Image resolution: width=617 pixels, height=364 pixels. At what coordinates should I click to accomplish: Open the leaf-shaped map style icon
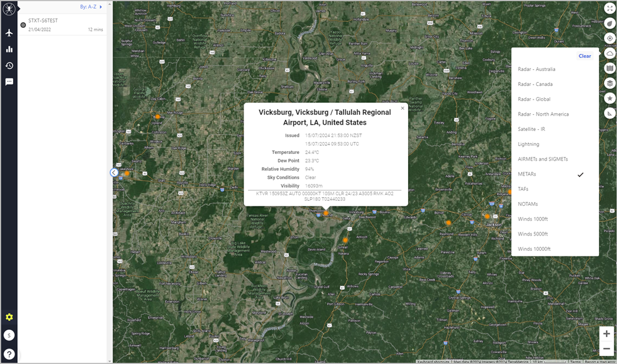click(x=610, y=23)
